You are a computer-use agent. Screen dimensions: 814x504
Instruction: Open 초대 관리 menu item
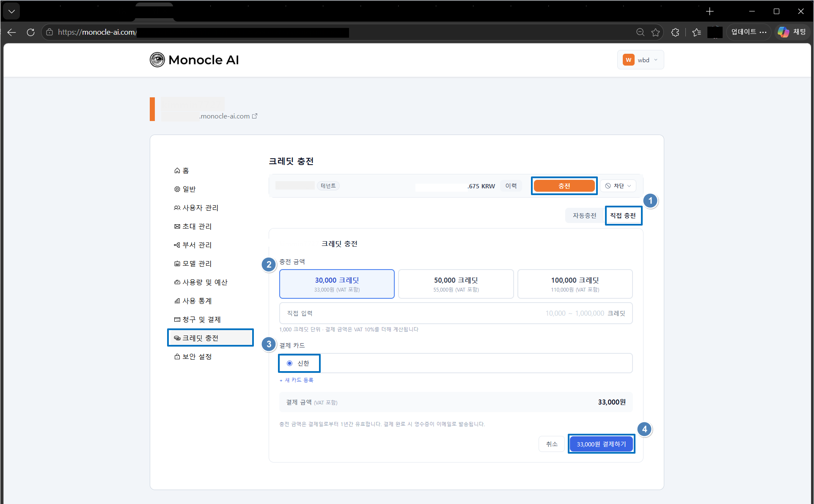193,226
